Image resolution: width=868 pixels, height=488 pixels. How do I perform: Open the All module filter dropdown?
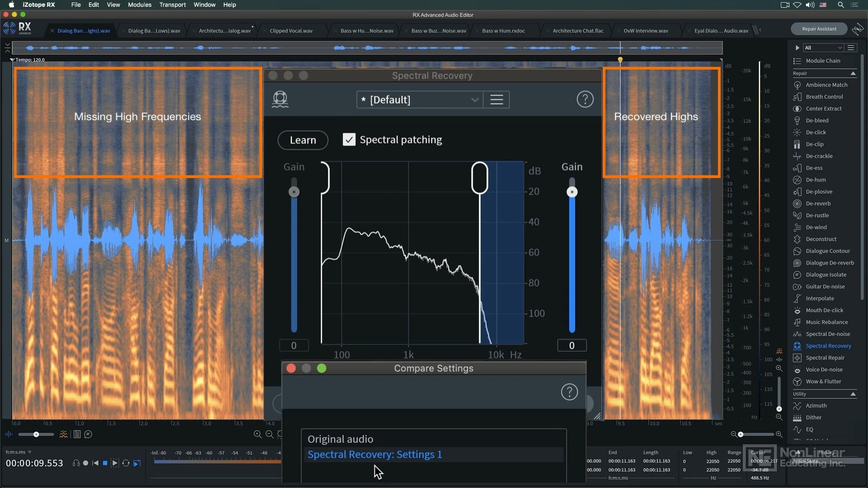click(x=823, y=48)
